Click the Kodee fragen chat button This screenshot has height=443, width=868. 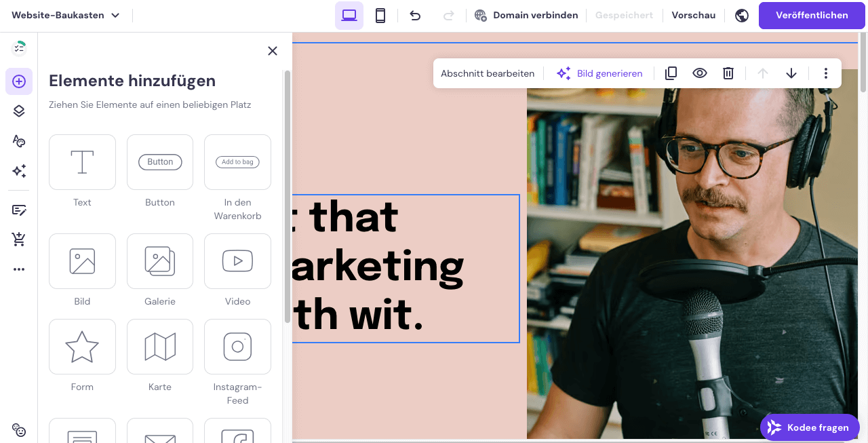pos(810,427)
